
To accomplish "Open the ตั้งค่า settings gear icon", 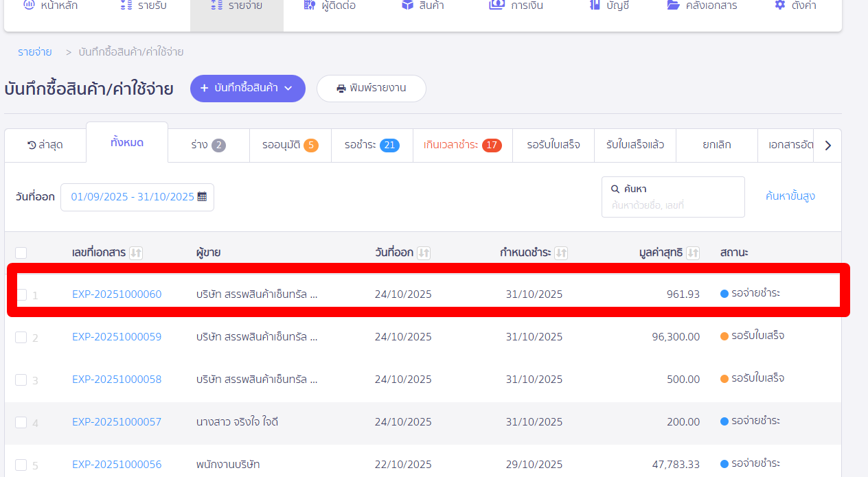I will click(779, 5).
